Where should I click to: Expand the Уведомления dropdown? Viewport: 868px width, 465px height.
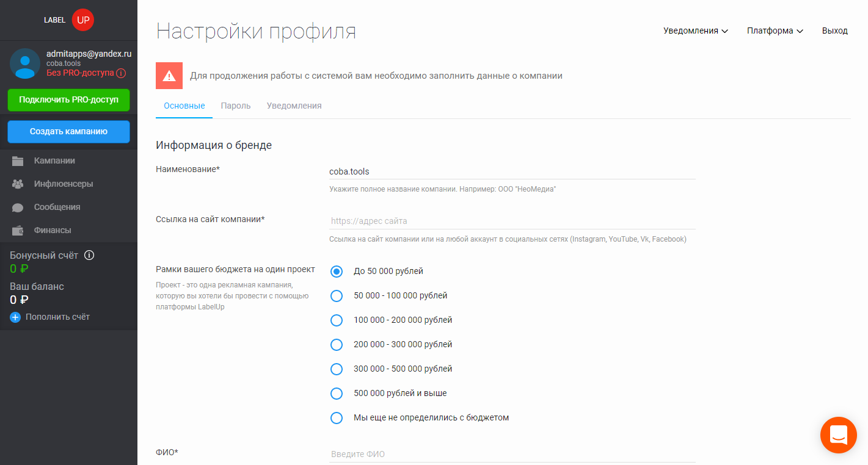coord(695,30)
